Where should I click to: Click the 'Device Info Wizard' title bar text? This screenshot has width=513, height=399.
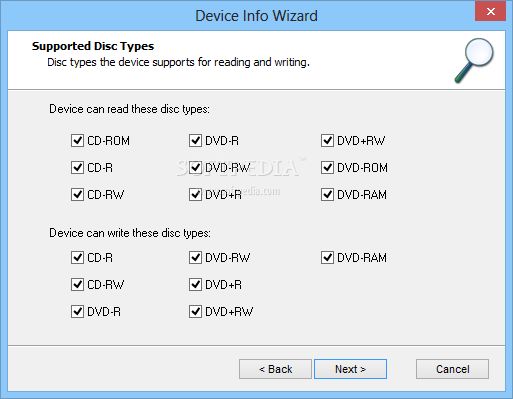256,16
